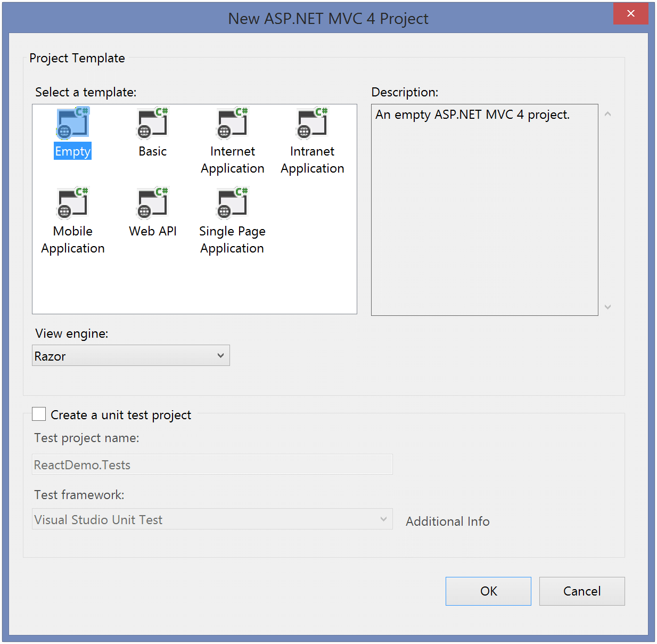Image resolution: width=657 pixels, height=644 pixels.
Task: Click the 'Single Page Application' label text
Action: coord(232,240)
